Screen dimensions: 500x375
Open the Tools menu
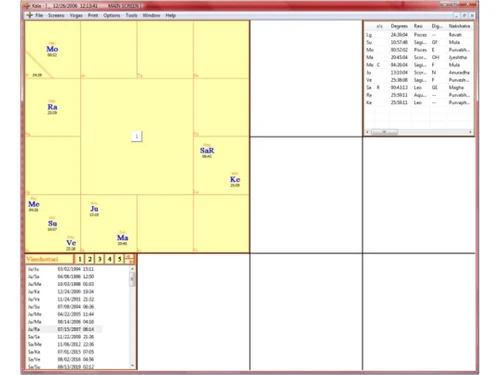(x=131, y=15)
